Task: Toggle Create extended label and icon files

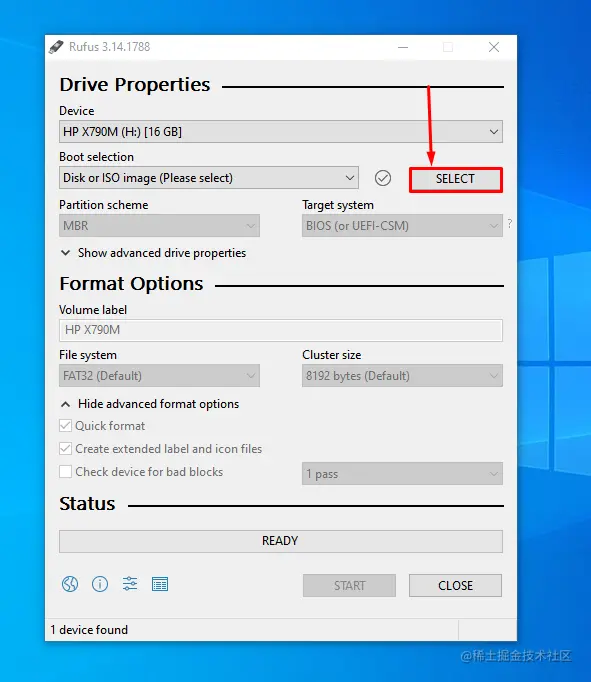Action: coord(65,448)
